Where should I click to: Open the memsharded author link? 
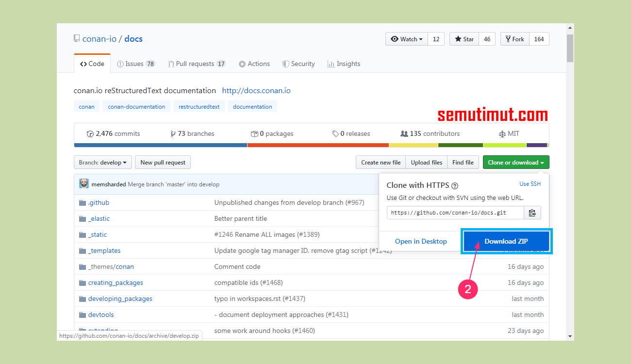109,184
